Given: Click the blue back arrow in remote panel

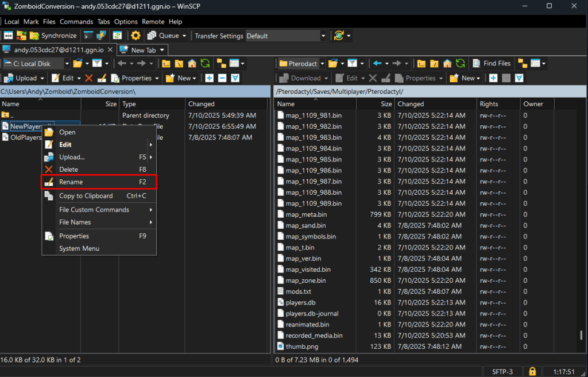Looking at the screenshot, I should pos(377,63).
